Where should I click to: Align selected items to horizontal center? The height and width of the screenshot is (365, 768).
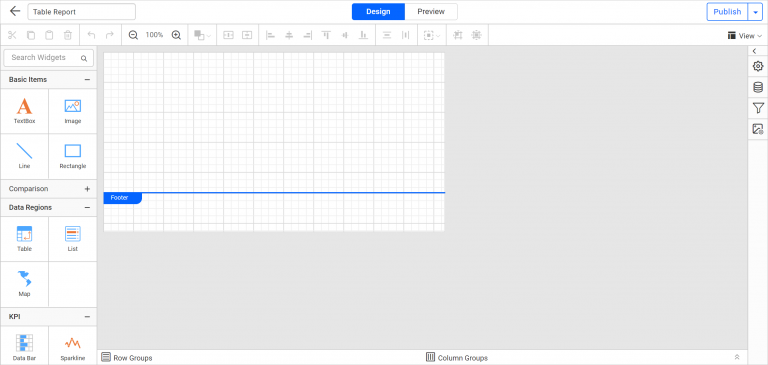click(x=289, y=35)
